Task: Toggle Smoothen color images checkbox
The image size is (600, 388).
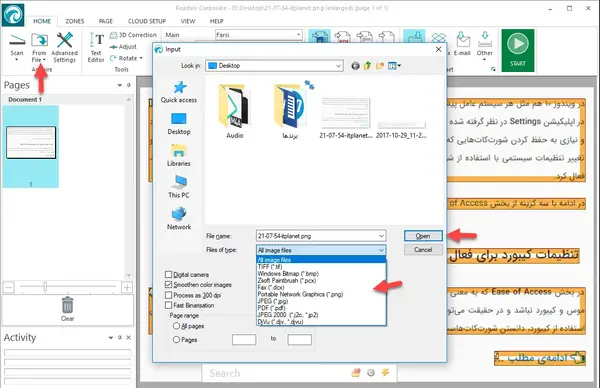Action: pyautogui.click(x=168, y=285)
